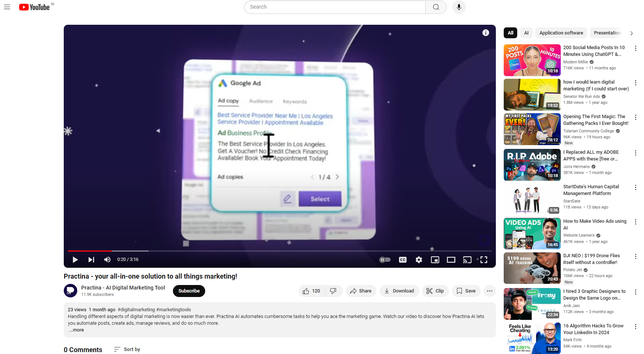Open options for 200 Social Media Posts video

tap(635, 48)
